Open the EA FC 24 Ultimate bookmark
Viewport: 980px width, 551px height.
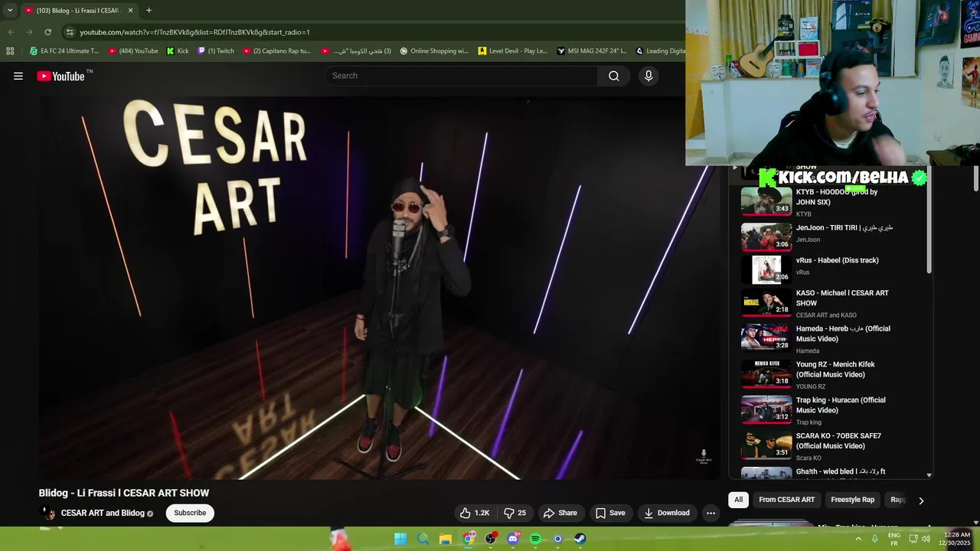point(64,51)
